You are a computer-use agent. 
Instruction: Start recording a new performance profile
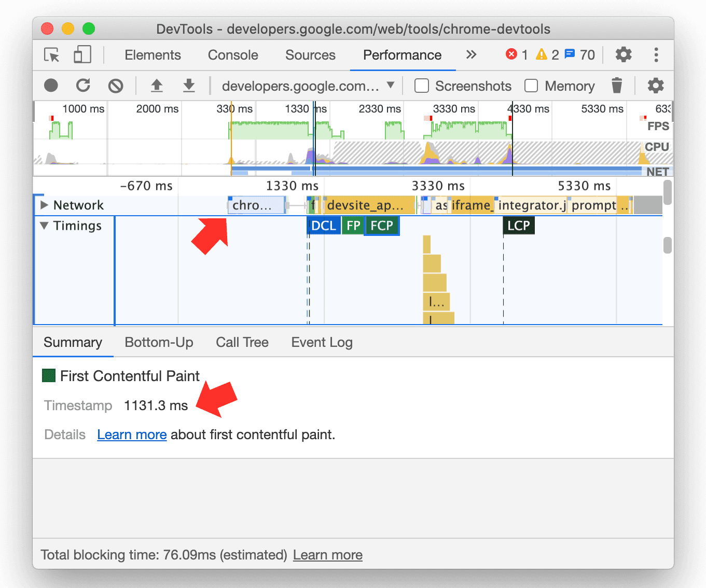[x=51, y=86]
